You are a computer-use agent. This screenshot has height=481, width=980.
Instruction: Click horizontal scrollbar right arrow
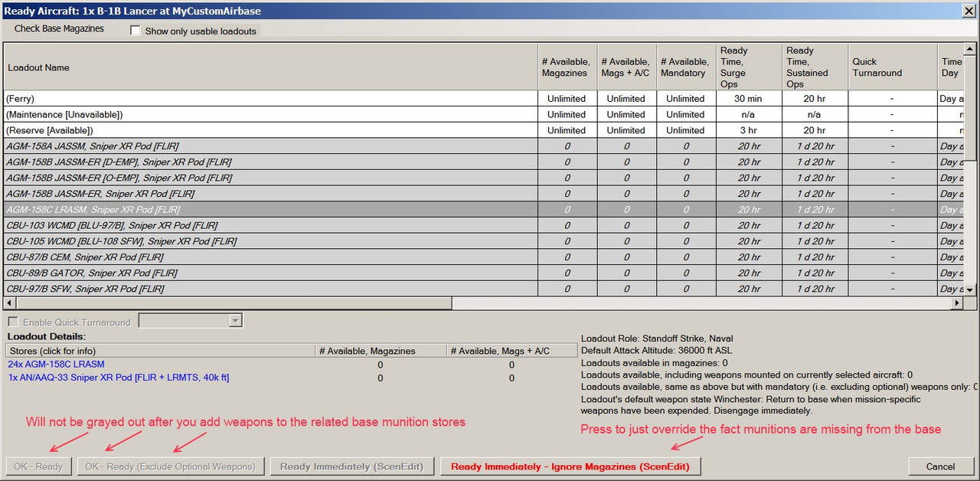coord(956,303)
